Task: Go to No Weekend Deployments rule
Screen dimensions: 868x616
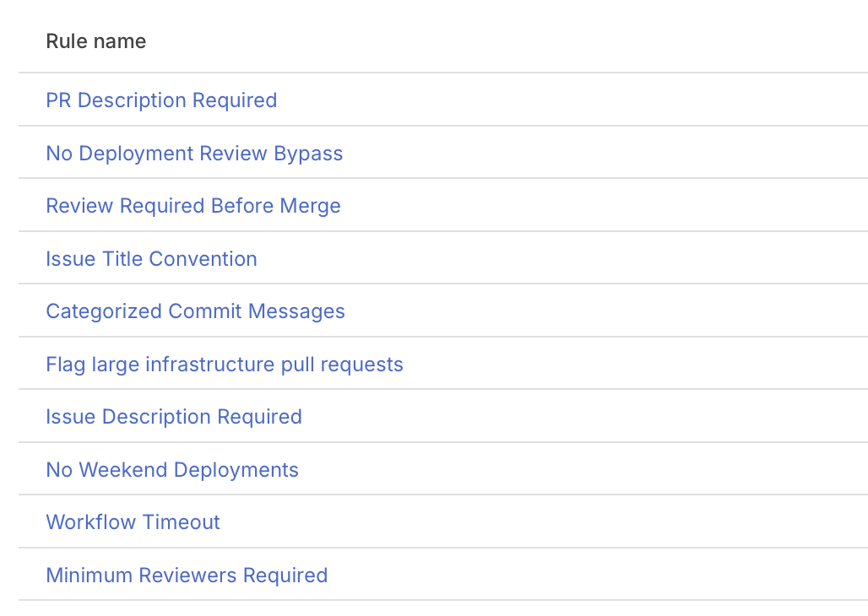Action: pyautogui.click(x=172, y=470)
